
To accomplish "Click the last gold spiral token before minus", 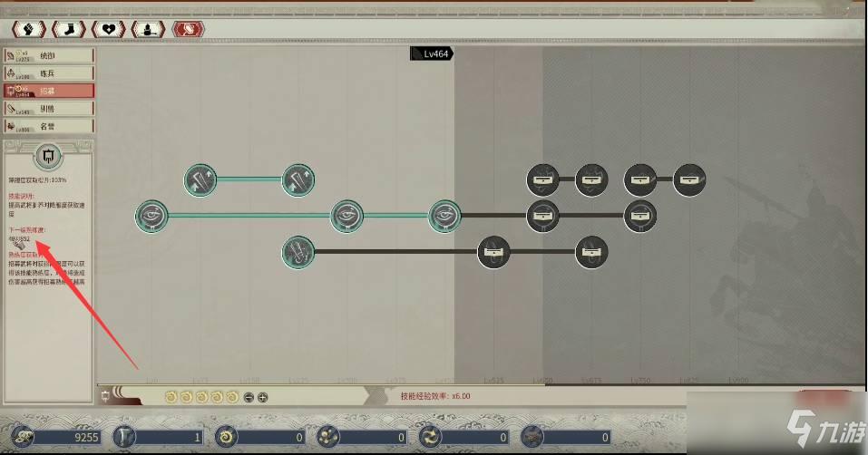I will tap(232, 397).
